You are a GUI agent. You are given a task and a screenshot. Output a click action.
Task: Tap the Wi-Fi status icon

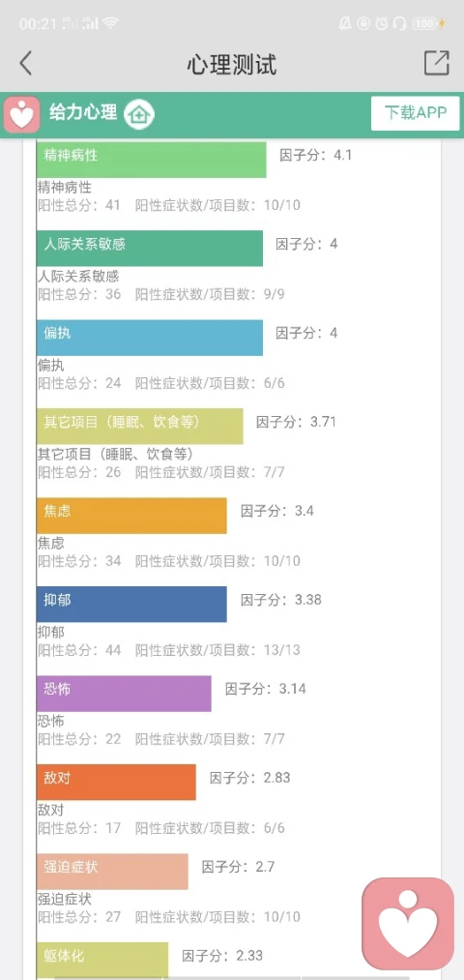pyautogui.click(x=111, y=24)
